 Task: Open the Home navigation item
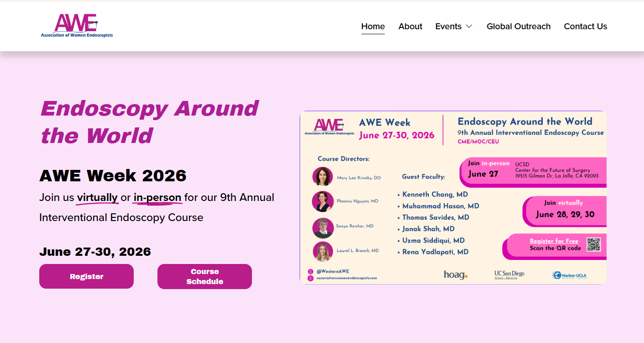(373, 26)
